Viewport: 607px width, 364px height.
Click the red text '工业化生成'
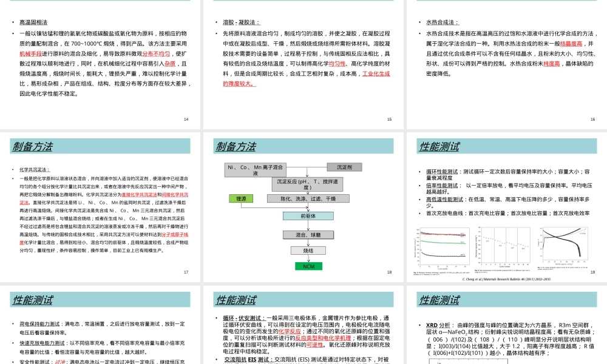pyautogui.click(x=376, y=73)
